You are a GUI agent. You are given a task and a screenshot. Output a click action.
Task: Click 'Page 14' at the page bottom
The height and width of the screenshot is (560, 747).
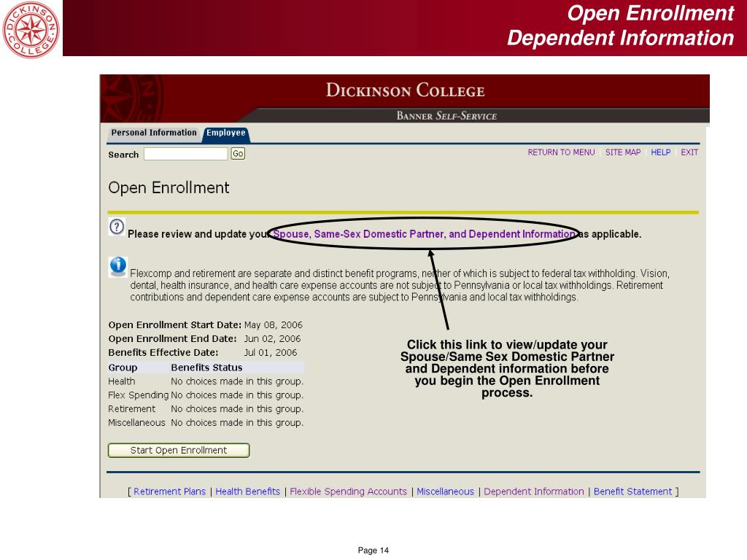[373, 551]
